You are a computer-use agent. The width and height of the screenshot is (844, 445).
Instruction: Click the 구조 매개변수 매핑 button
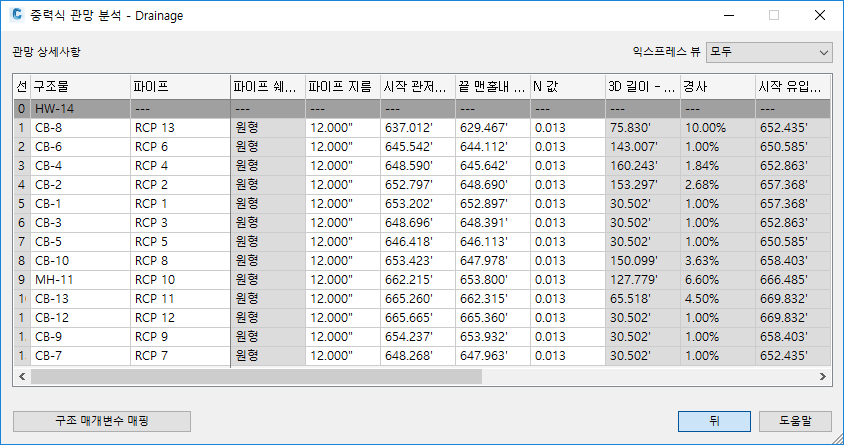pos(102,421)
